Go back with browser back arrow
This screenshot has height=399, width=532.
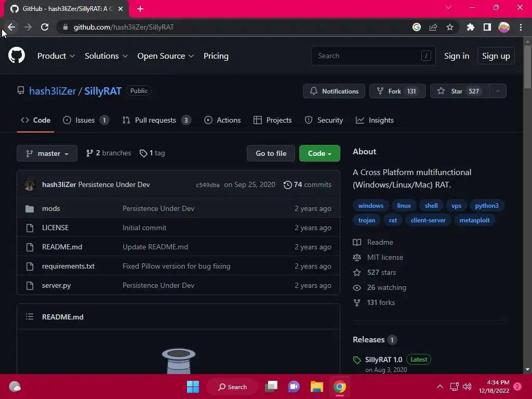(x=11, y=27)
